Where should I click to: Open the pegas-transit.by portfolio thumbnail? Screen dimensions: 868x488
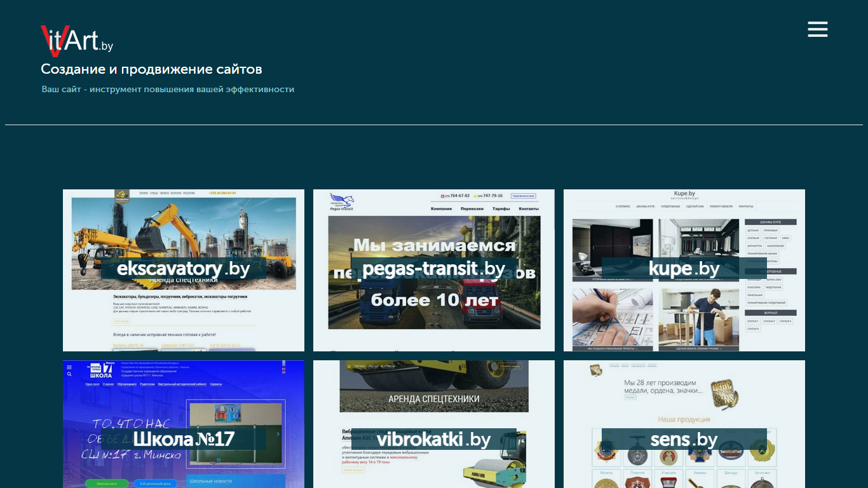(x=434, y=270)
